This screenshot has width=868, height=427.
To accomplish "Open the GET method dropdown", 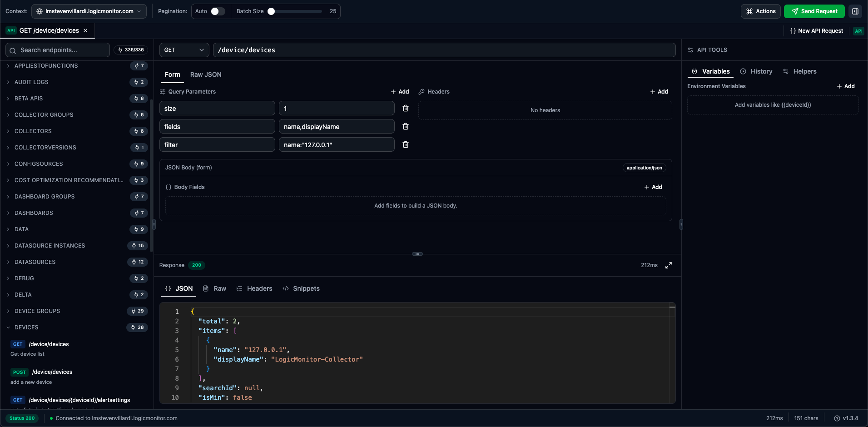I will pyautogui.click(x=184, y=50).
